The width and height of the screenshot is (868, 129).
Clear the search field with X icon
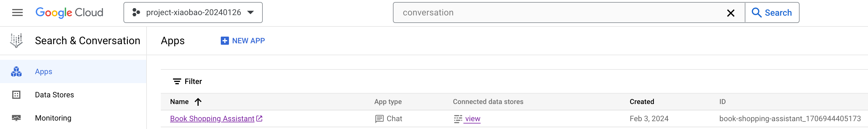pos(731,13)
